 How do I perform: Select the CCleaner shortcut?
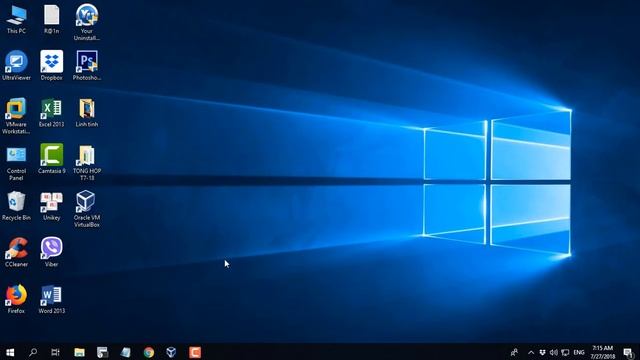coord(16,252)
